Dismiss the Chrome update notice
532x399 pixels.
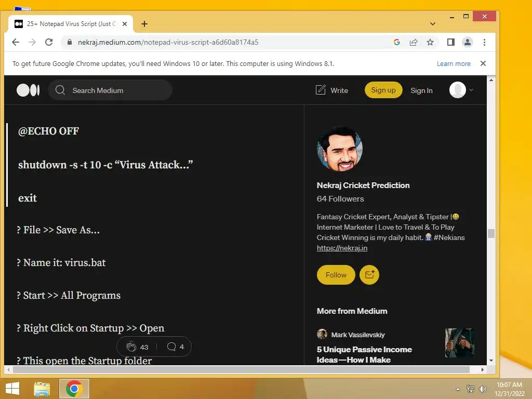click(483, 63)
